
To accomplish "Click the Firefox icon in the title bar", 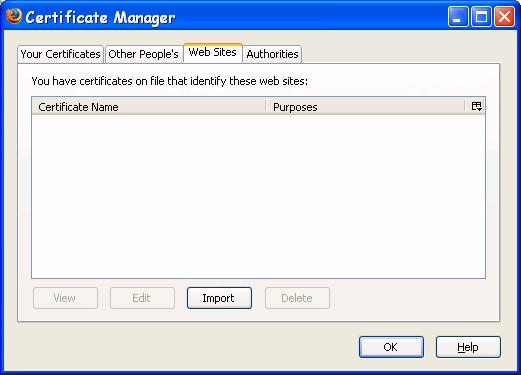I will pos(14,16).
